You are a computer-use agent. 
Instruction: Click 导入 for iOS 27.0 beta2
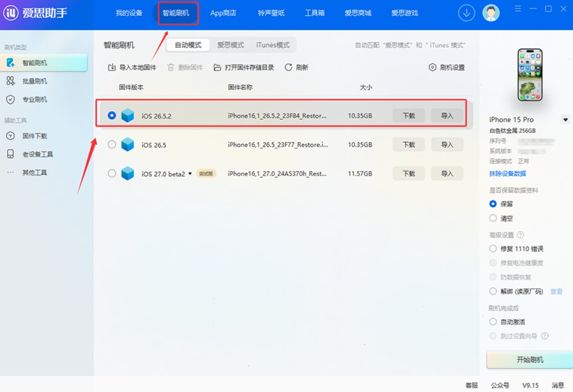(447, 173)
